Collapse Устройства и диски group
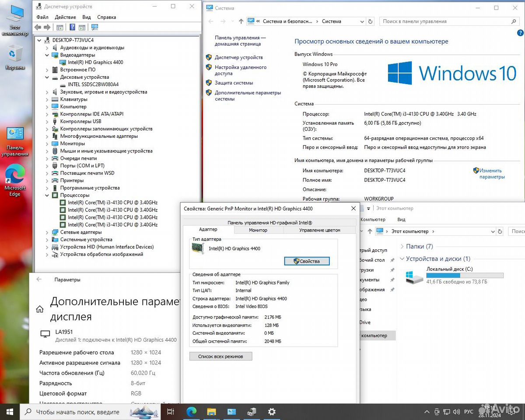 point(402,259)
